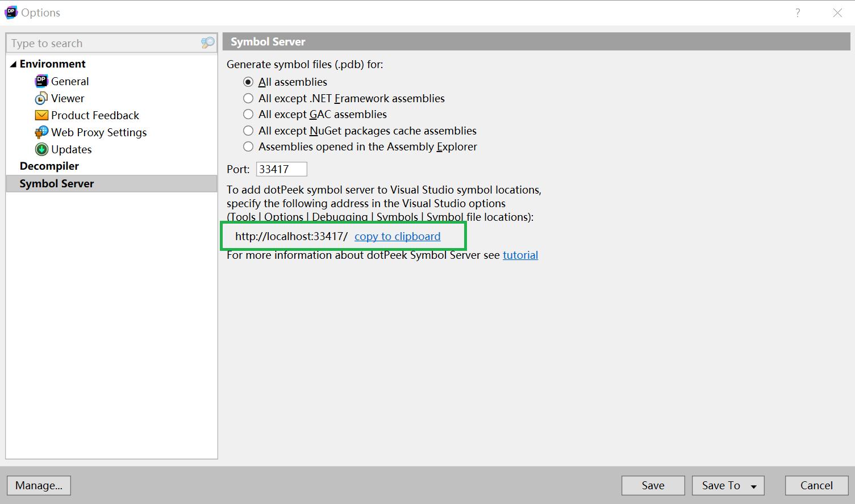The height and width of the screenshot is (504, 855).
Task: Click the Product Feedback envelope icon
Action: coord(41,115)
